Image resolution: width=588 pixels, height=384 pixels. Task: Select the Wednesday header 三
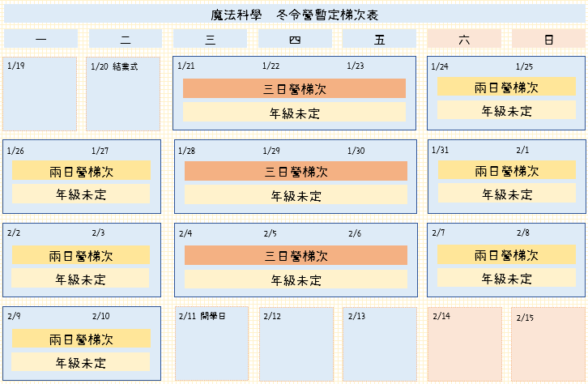click(210, 39)
